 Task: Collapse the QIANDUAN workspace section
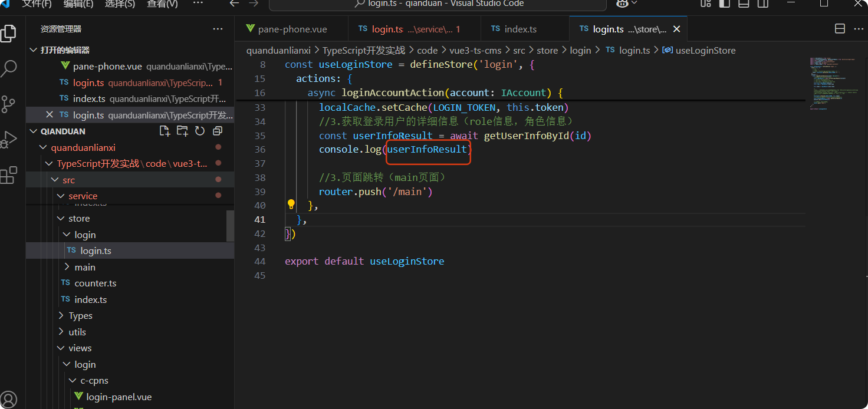tap(34, 131)
